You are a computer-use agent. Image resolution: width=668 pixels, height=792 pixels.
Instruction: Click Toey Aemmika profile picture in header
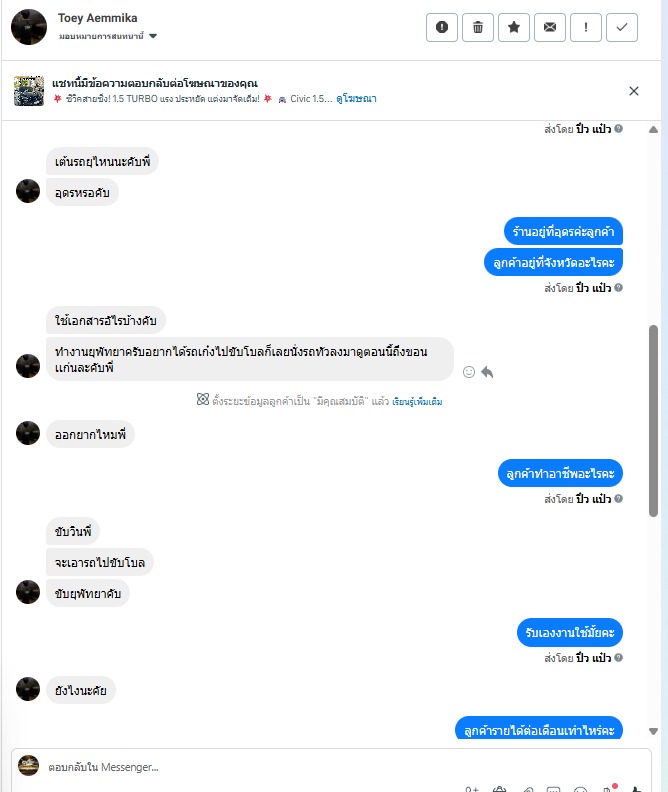29,27
